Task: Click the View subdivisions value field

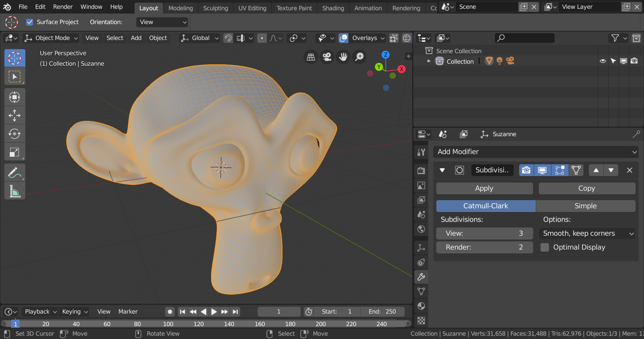Action: (x=484, y=233)
